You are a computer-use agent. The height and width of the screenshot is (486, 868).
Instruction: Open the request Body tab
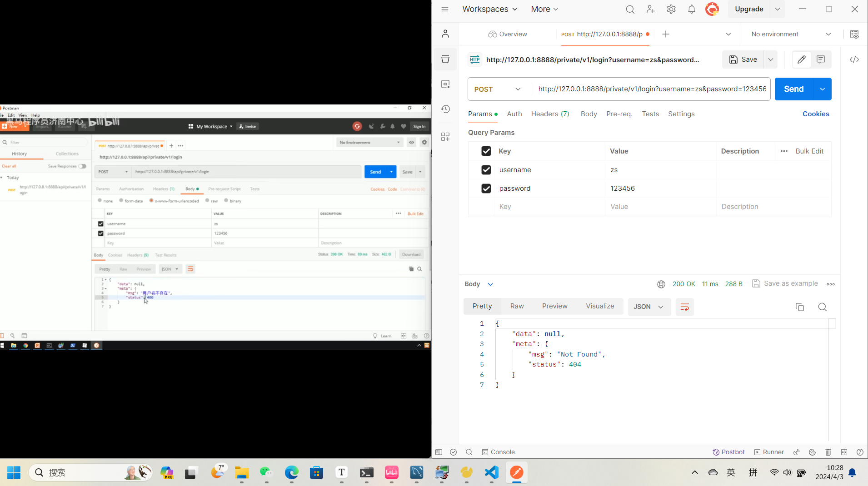[x=589, y=114]
